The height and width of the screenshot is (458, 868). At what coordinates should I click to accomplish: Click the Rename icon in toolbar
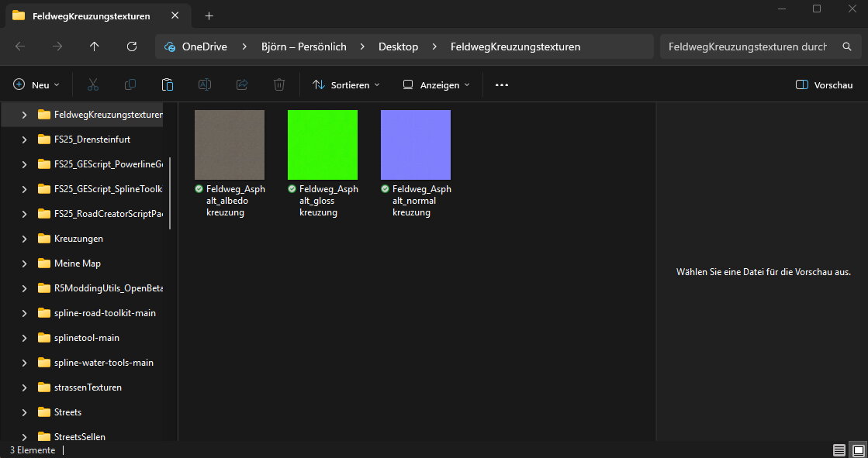click(x=205, y=84)
